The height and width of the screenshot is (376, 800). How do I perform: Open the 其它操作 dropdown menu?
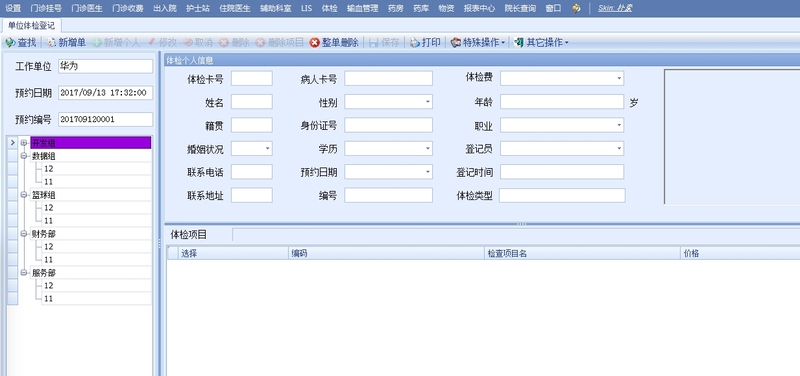(542, 43)
